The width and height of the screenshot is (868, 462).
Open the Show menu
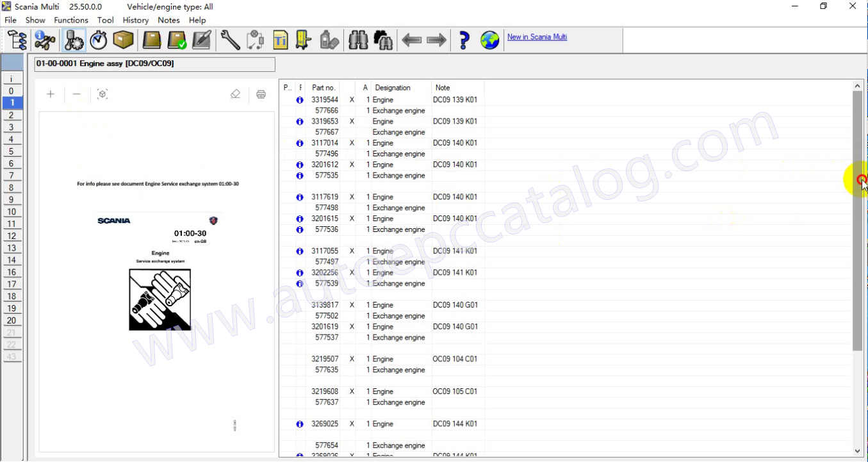tap(35, 20)
